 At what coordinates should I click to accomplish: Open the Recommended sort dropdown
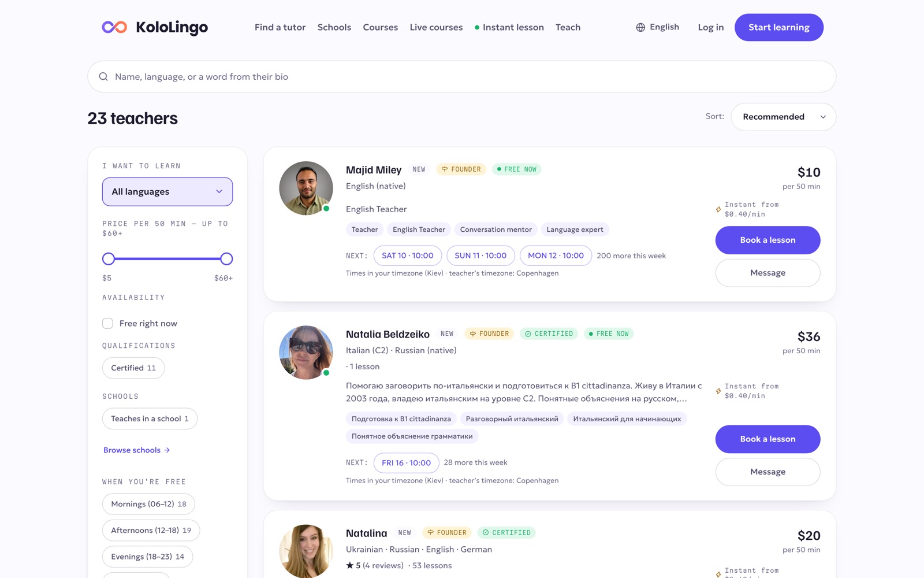coord(783,117)
